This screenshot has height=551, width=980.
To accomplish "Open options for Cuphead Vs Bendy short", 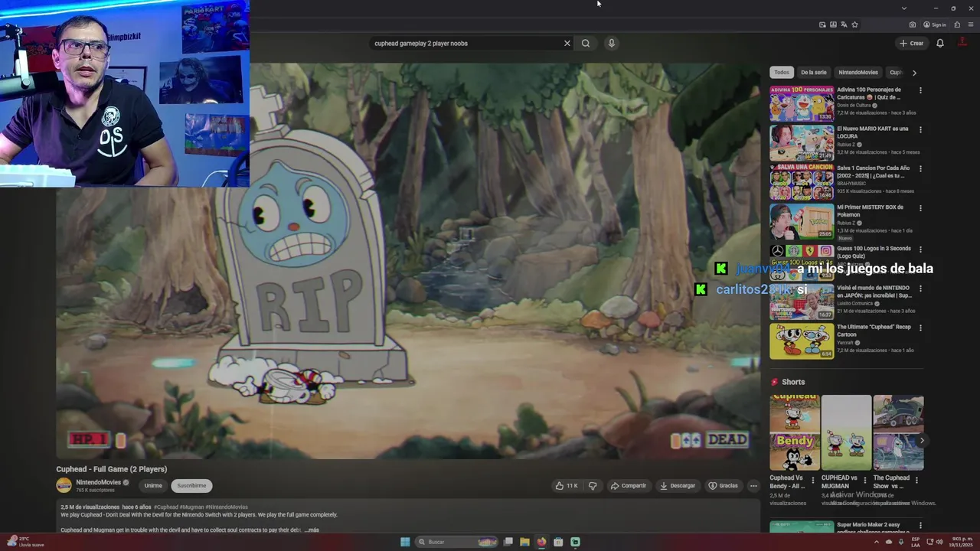I will coord(813,481).
